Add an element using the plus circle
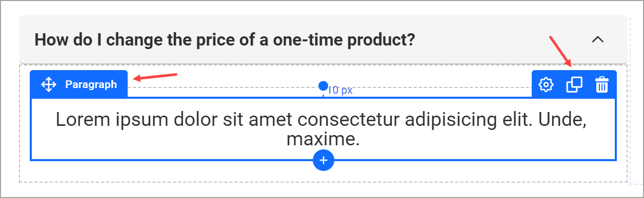Viewport: 644px width, 198px height. tap(324, 160)
